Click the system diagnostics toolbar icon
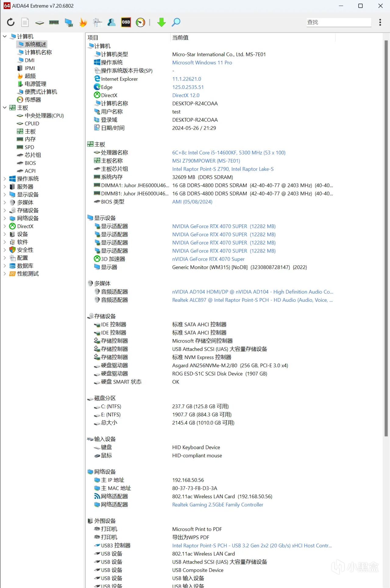Viewport: 390px width, 588px height. point(97,22)
